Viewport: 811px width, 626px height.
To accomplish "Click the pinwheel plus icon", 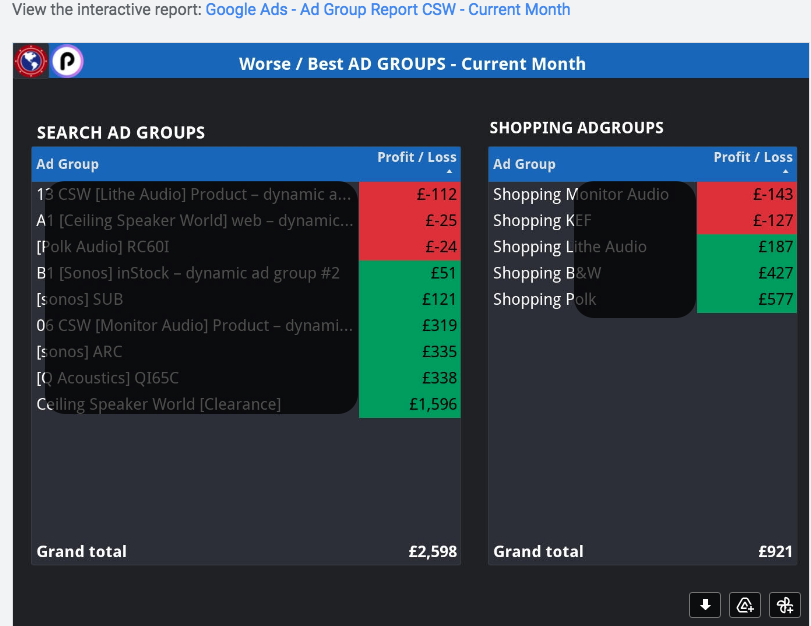I will click(785, 604).
